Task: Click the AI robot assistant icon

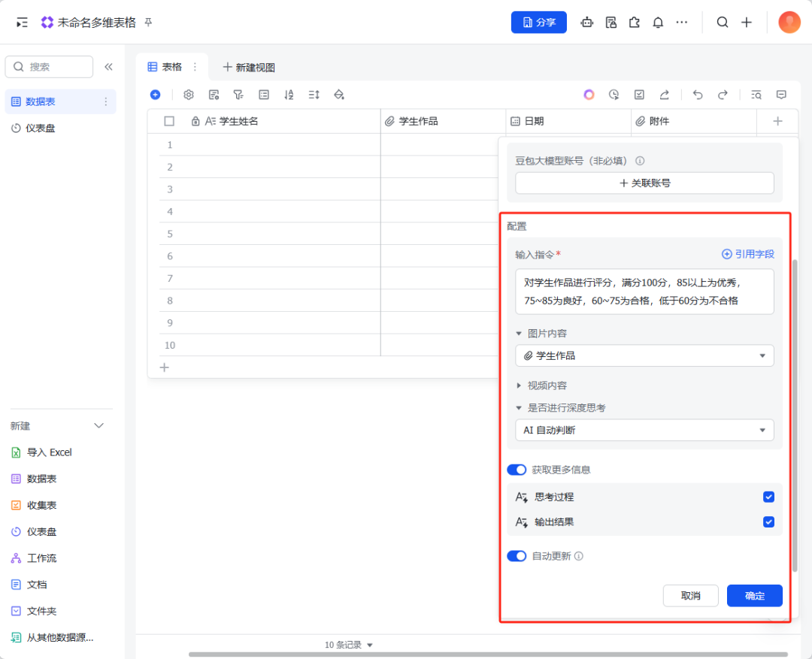Action: coord(587,23)
